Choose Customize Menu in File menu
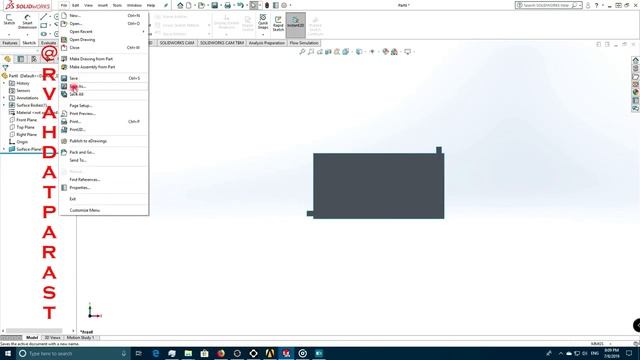Image resolution: width=640 pixels, height=360 pixels. pyautogui.click(x=104, y=210)
